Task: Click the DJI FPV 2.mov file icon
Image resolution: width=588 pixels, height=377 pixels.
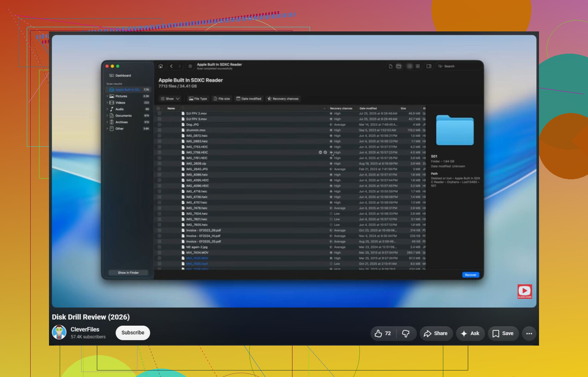Action: [183, 113]
